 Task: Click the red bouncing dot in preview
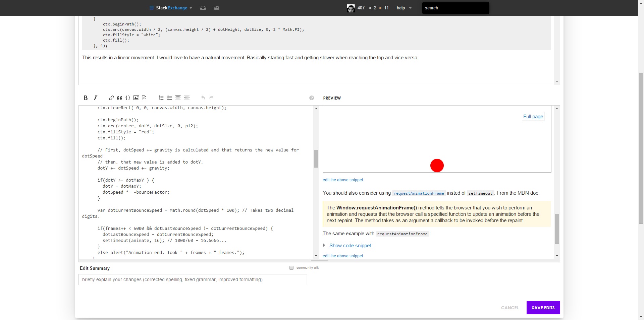click(x=437, y=166)
